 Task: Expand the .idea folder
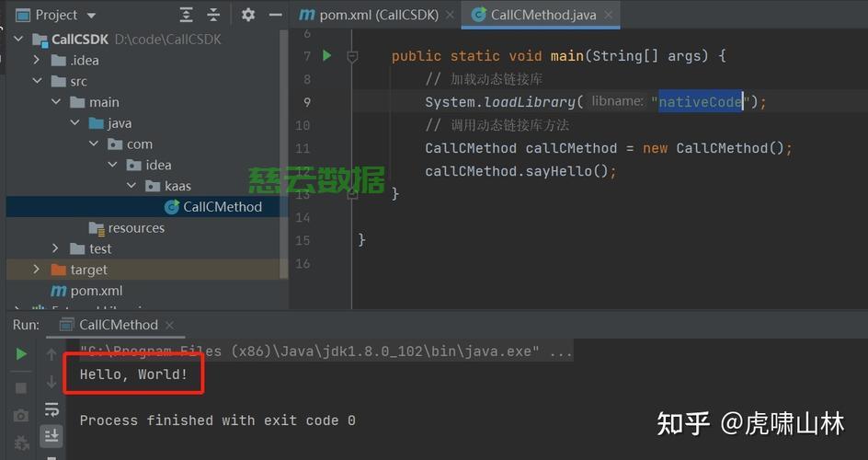[x=37, y=59]
